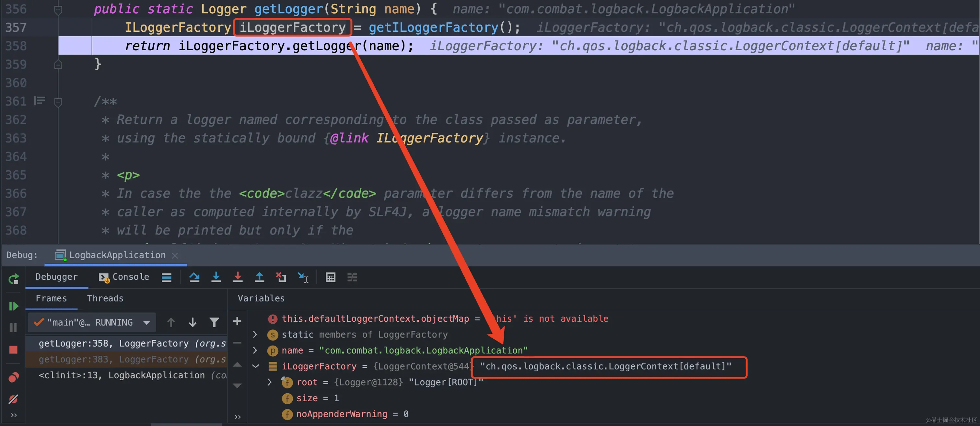
Task: Expand static members of LoggerFactory
Action: [255, 334]
